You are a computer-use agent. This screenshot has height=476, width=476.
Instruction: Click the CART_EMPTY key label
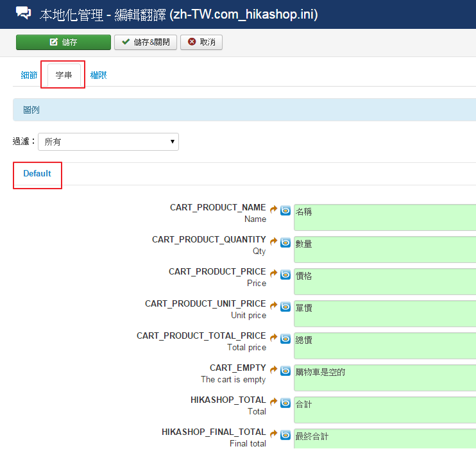tap(238, 368)
